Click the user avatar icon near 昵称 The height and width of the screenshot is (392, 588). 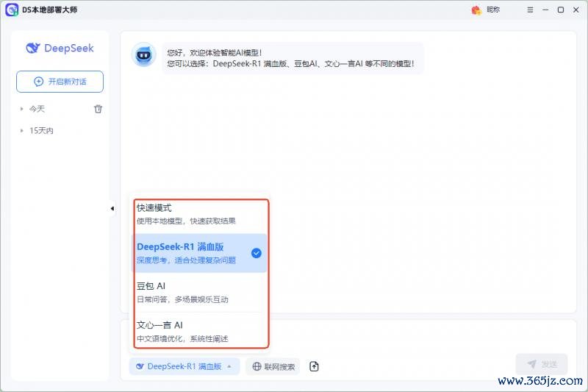pyautogui.click(x=476, y=10)
